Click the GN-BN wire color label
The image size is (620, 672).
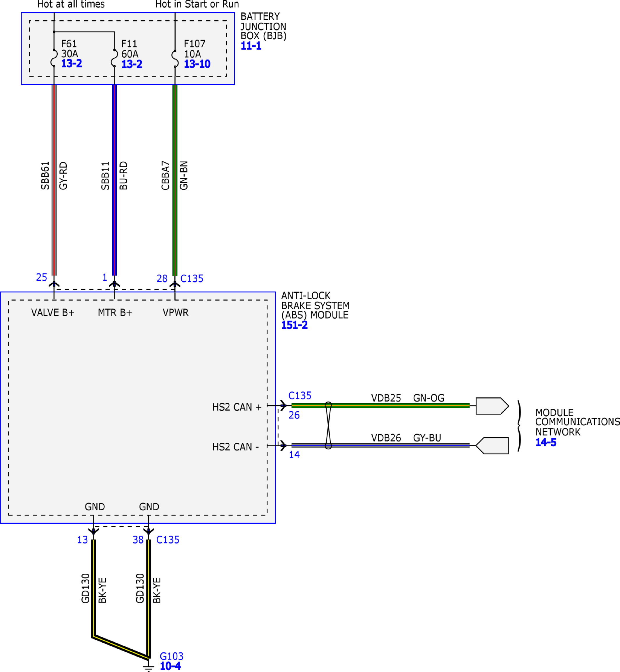point(184,175)
